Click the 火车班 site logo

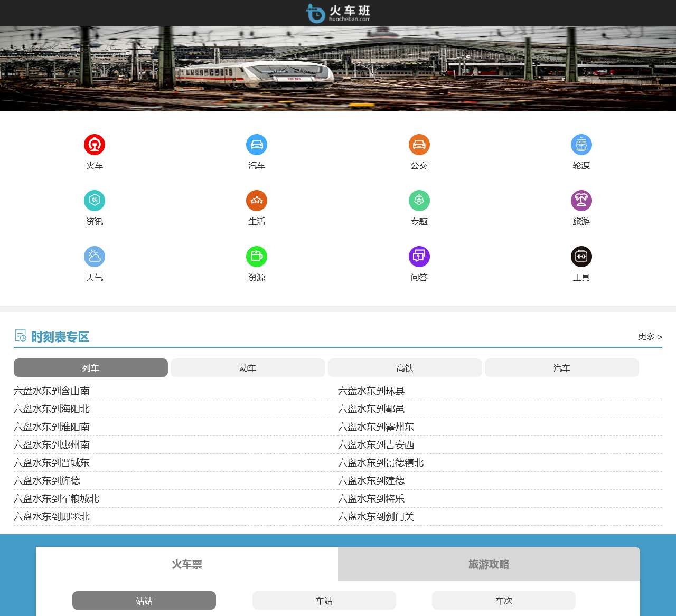coord(338,13)
